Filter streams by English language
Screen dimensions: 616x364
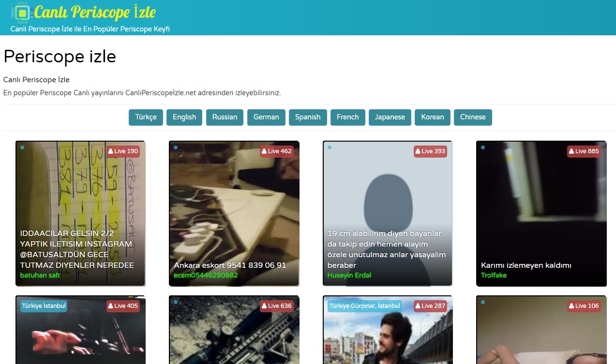click(x=184, y=117)
